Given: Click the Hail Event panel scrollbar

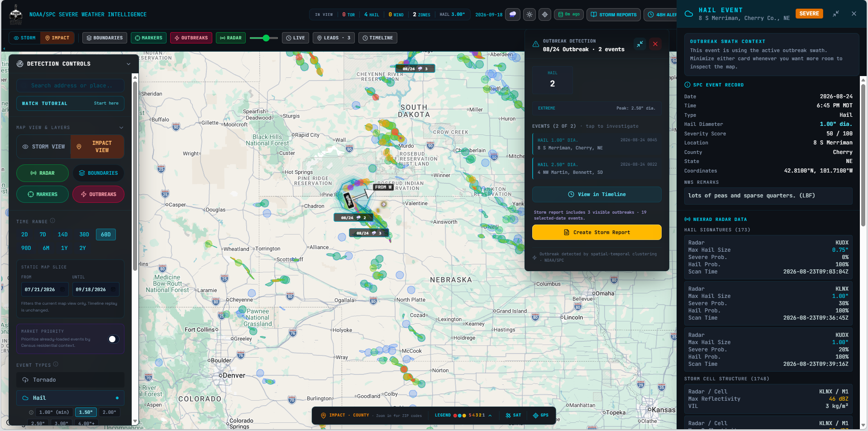Looking at the screenshot, I should (x=863, y=155).
